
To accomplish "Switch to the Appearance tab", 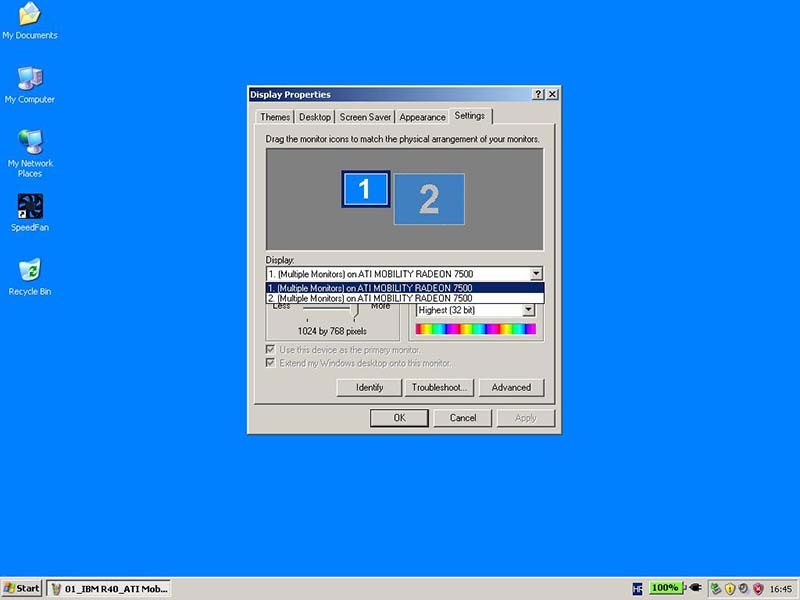I will point(422,117).
